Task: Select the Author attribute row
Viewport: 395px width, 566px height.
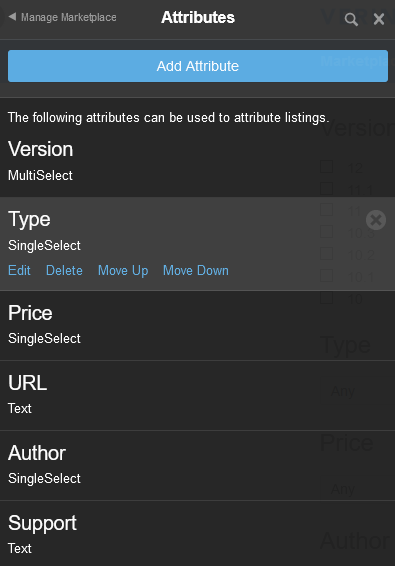Action: coord(198,466)
